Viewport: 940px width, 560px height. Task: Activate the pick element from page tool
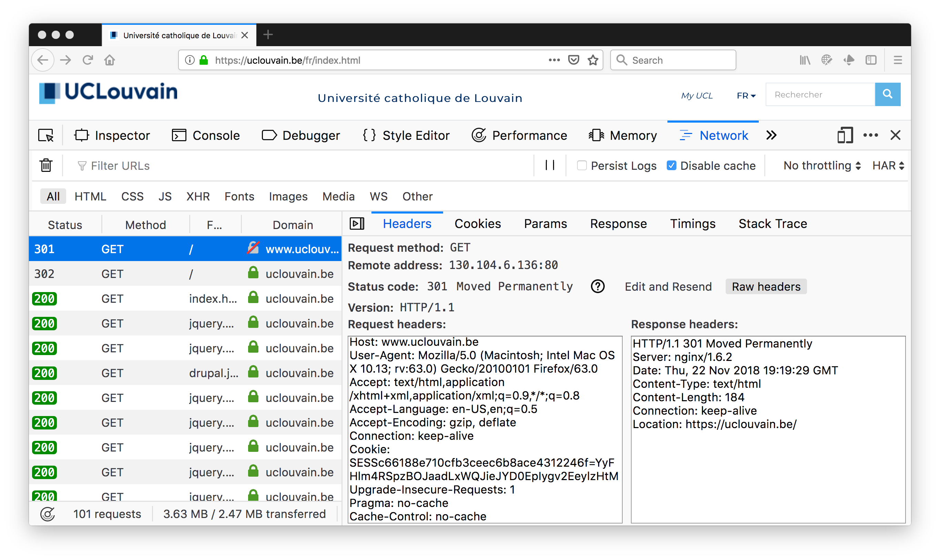click(x=46, y=135)
